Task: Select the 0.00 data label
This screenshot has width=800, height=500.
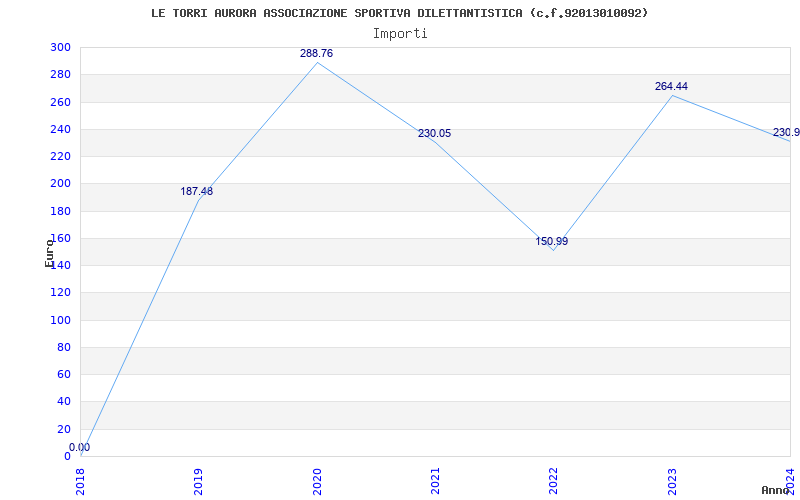Action: pos(80,447)
